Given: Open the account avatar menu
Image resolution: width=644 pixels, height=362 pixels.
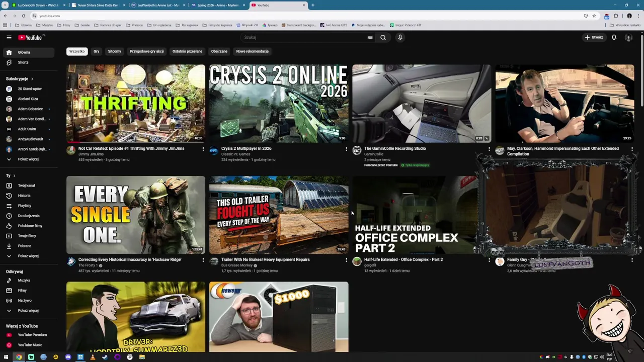Looking at the screenshot, I should tap(628, 37).
